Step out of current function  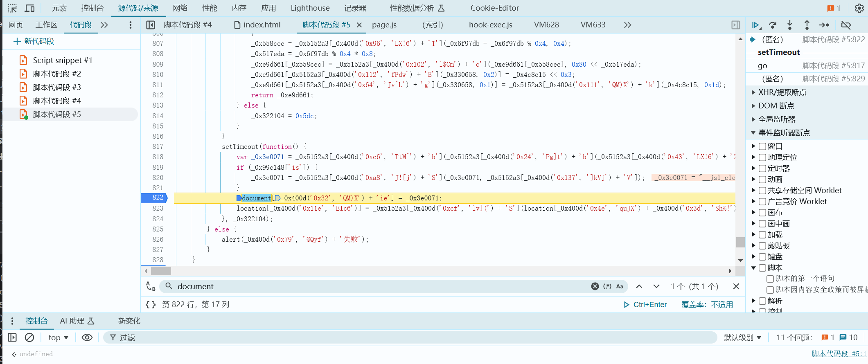(807, 25)
